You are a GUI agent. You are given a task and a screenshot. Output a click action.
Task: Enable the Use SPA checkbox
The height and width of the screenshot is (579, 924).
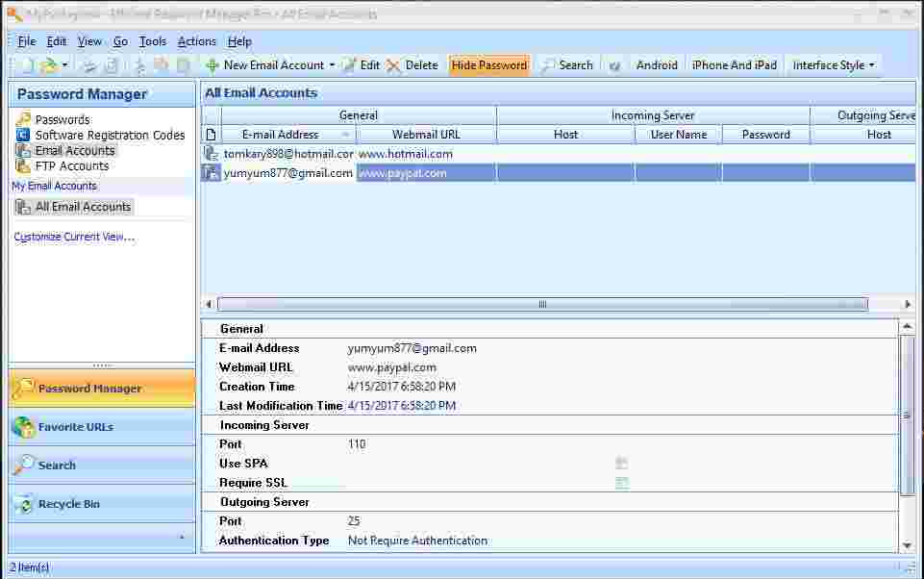coord(621,463)
